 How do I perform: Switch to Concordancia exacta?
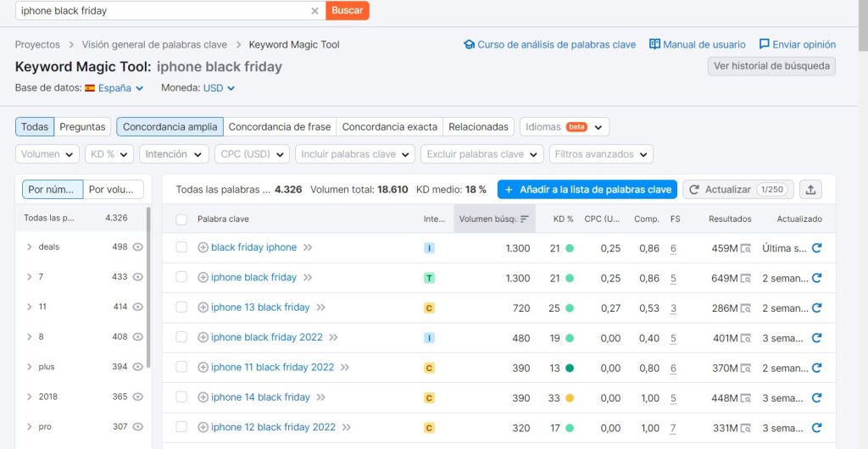[x=390, y=126]
